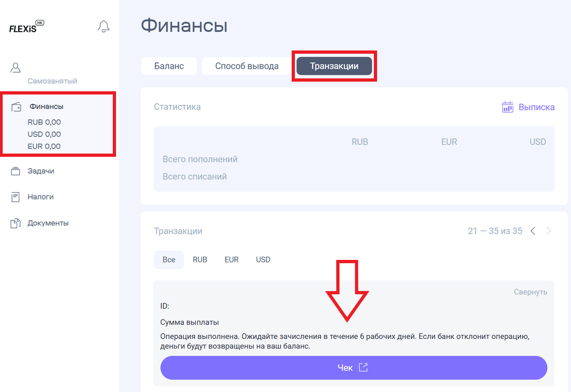Filter transactions by RUB

[x=200, y=259]
